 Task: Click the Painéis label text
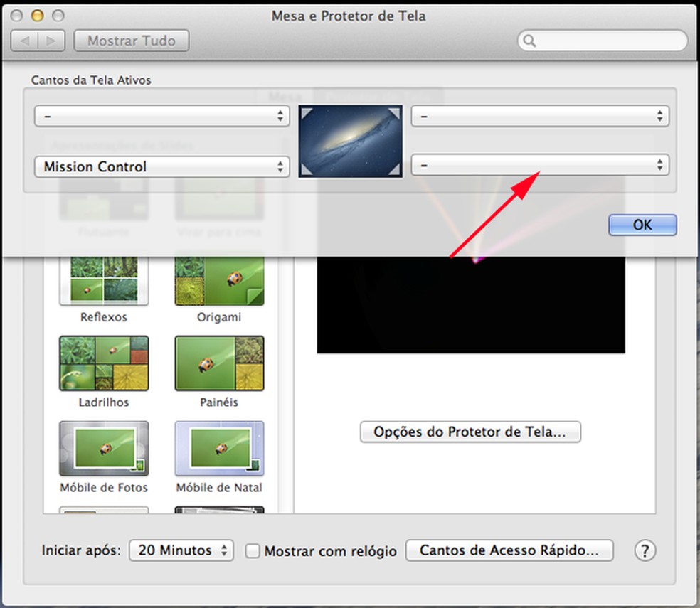click(x=219, y=402)
